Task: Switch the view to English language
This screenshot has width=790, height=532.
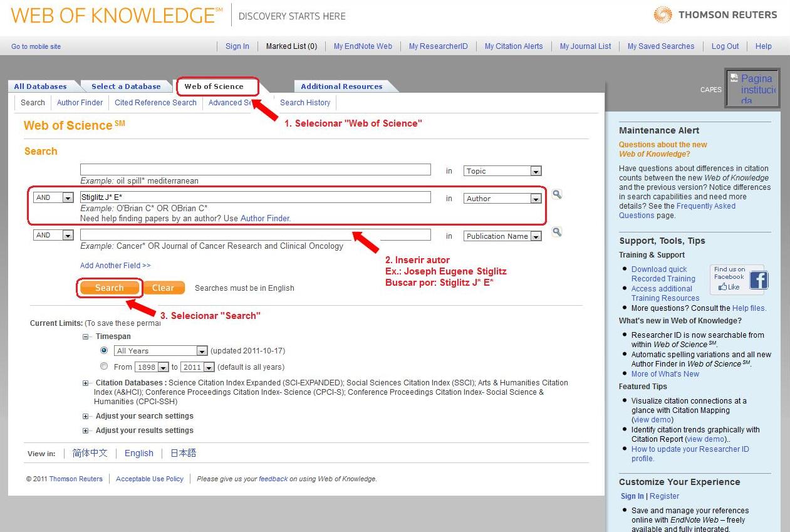Action: pyautogui.click(x=139, y=453)
